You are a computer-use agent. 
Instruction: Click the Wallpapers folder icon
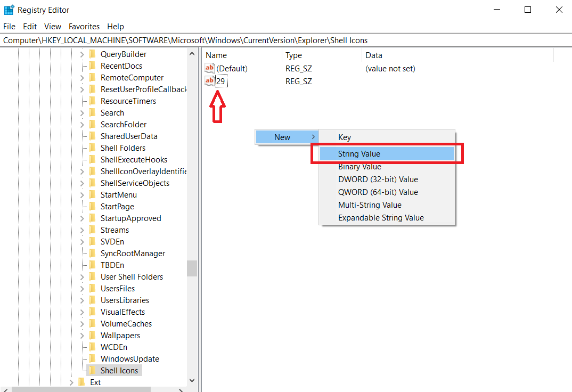click(x=92, y=335)
